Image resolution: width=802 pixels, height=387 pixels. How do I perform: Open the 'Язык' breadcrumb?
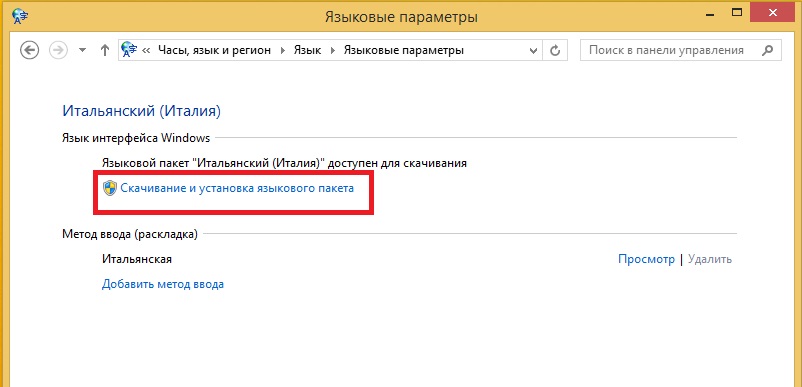coord(307,50)
